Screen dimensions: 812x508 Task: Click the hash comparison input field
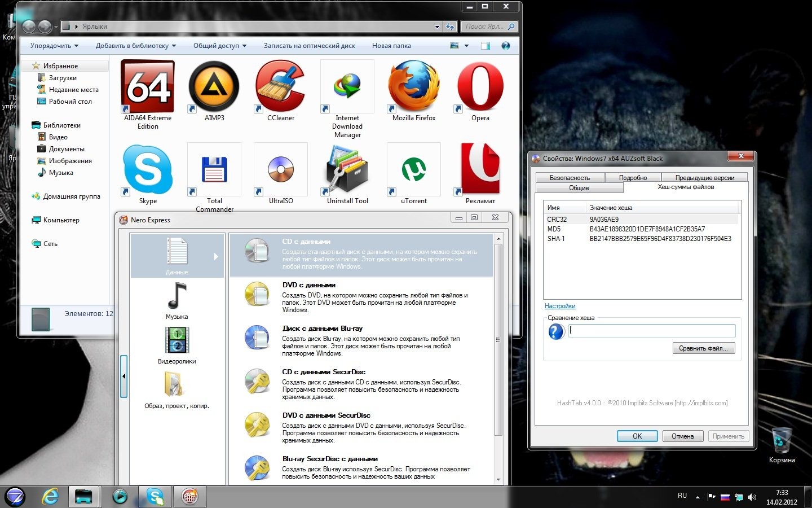652,331
